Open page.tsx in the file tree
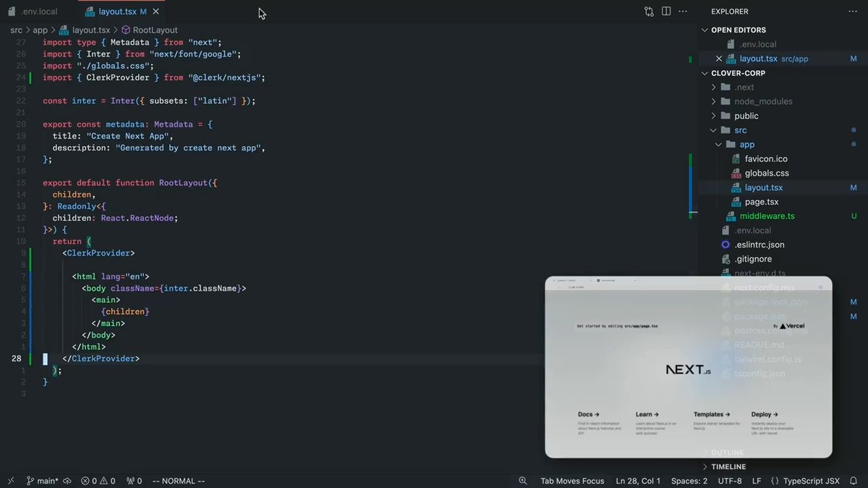The height and width of the screenshot is (488, 868). click(762, 202)
